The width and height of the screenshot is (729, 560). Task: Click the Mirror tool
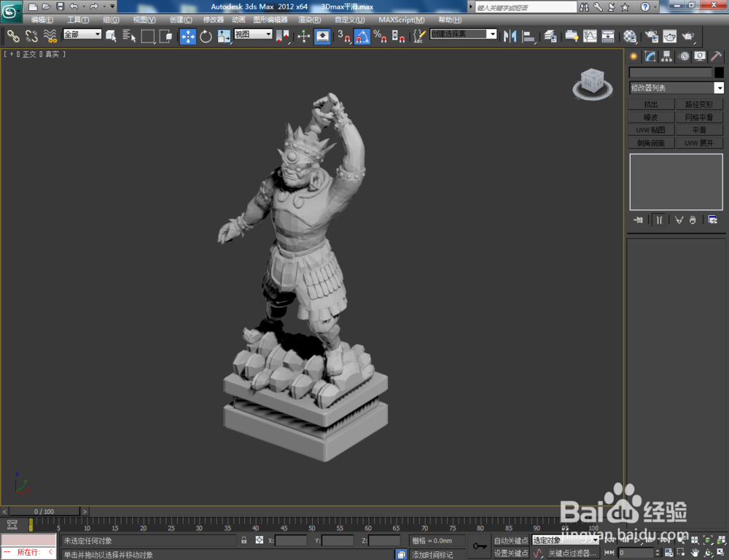510,36
